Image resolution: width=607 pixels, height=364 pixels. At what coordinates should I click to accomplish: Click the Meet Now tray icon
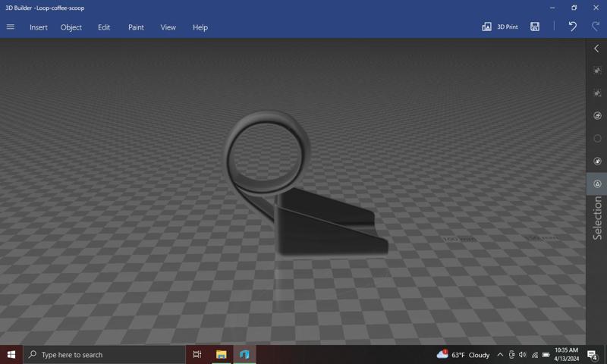511,355
